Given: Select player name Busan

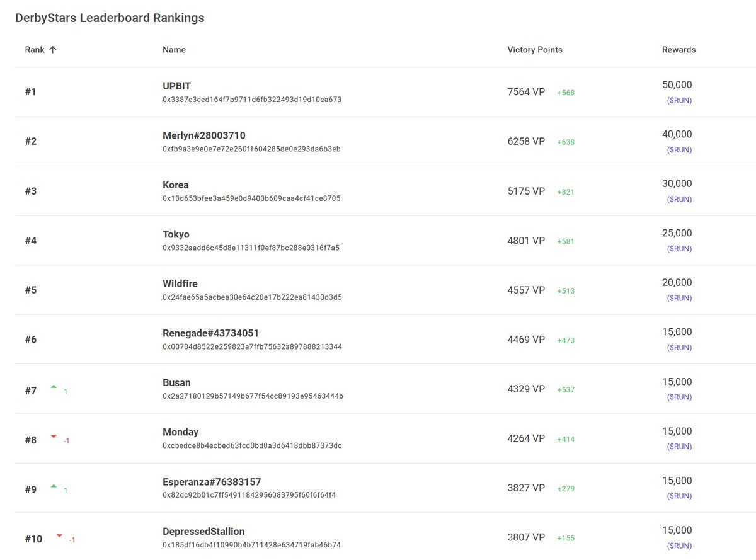Looking at the screenshot, I should point(176,382).
